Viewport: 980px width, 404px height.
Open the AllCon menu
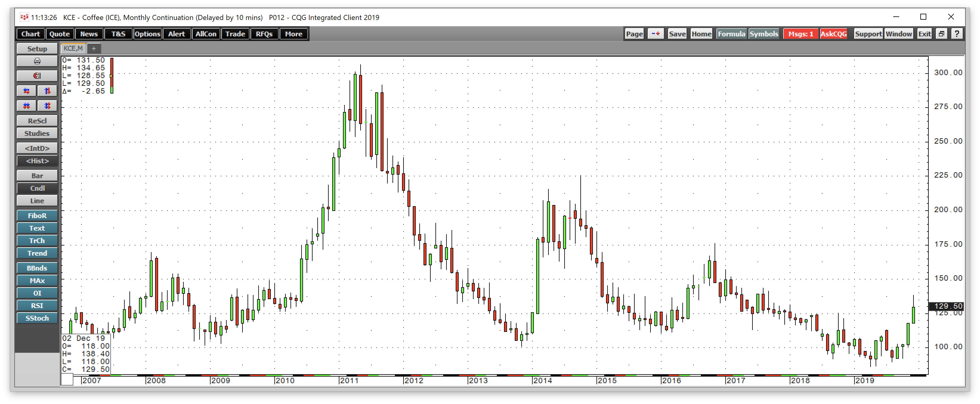pyautogui.click(x=206, y=34)
